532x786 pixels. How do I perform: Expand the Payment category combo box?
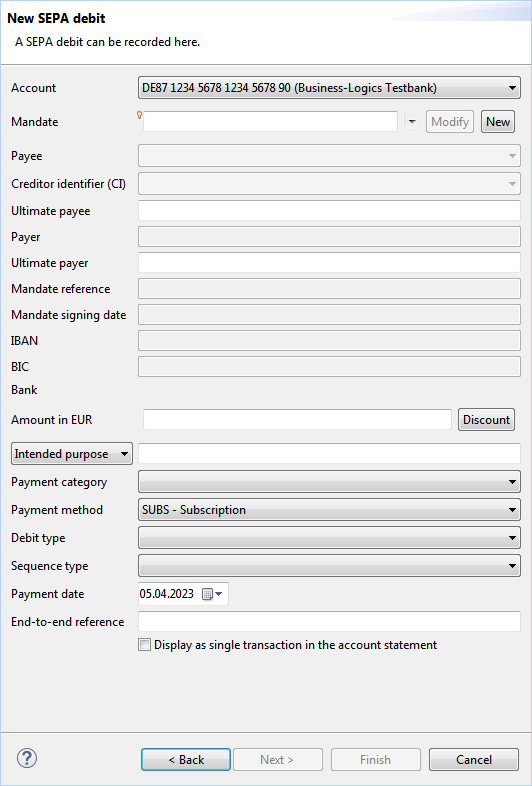point(329,482)
